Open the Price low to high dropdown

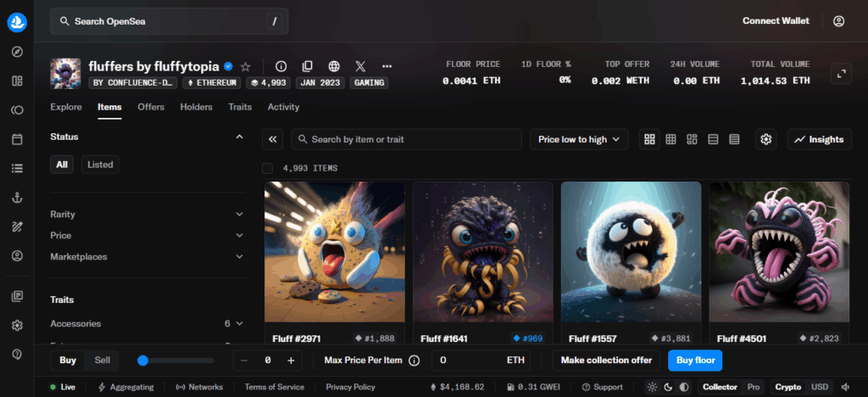579,139
